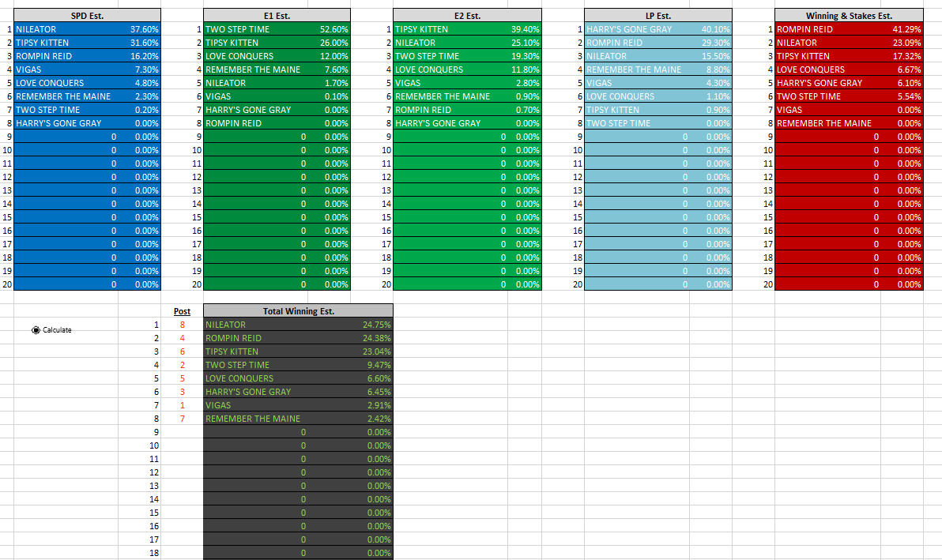This screenshot has height=560, width=942.
Task: Select the Total Winning Est. header
Action: pyautogui.click(x=298, y=311)
